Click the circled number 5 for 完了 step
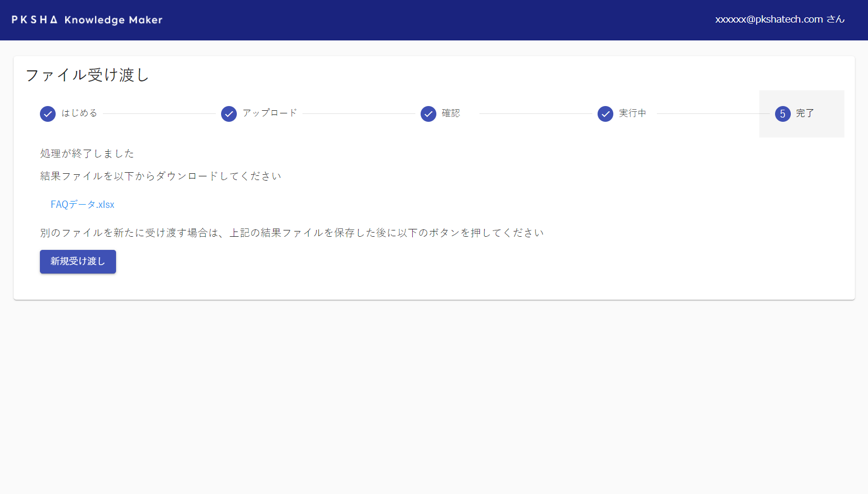 [782, 114]
